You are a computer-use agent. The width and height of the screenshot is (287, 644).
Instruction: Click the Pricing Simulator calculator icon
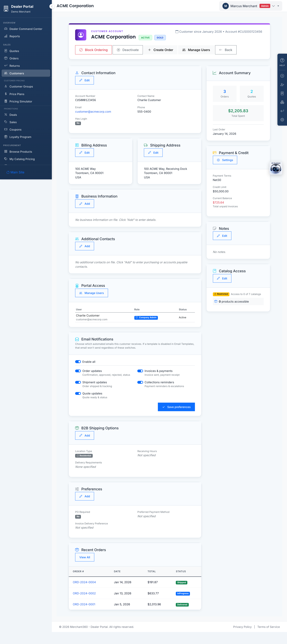pos(6,101)
